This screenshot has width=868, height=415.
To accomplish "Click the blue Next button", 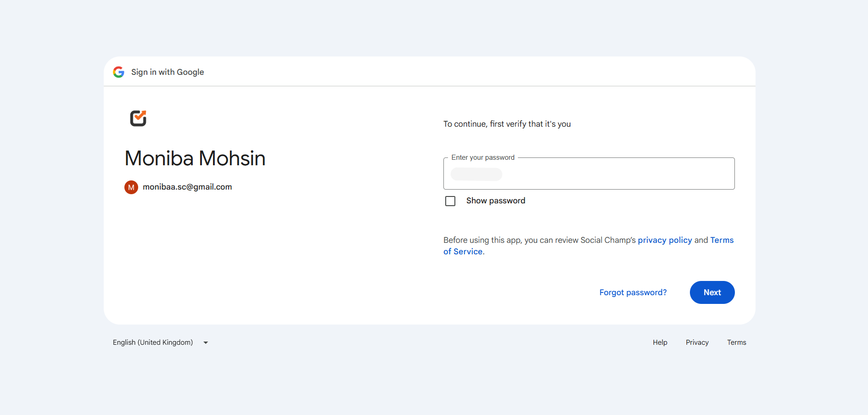I will coord(712,292).
